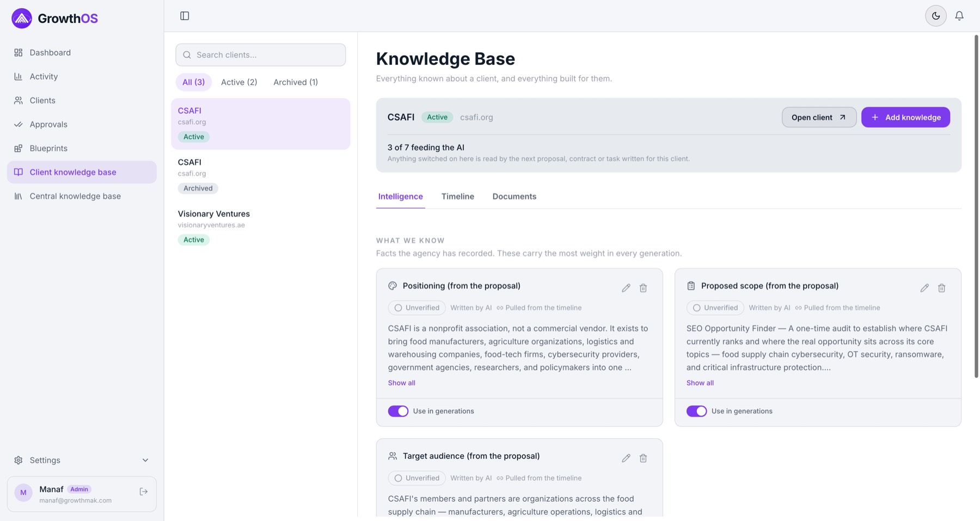Image resolution: width=980 pixels, height=521 pixels.
Task: Edit the Target audience card
Action: 626,458
